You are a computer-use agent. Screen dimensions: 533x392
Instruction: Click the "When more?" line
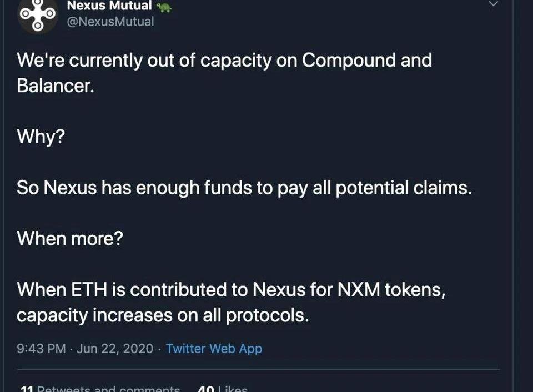70,239
